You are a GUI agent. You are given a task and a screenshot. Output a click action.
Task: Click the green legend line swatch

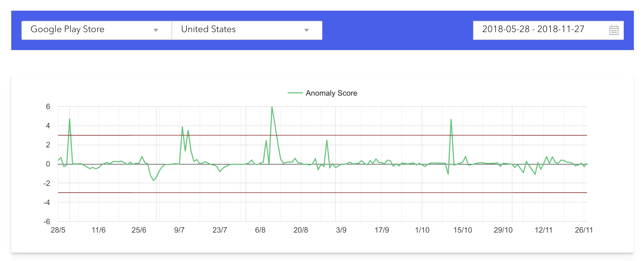coord(295,93)
